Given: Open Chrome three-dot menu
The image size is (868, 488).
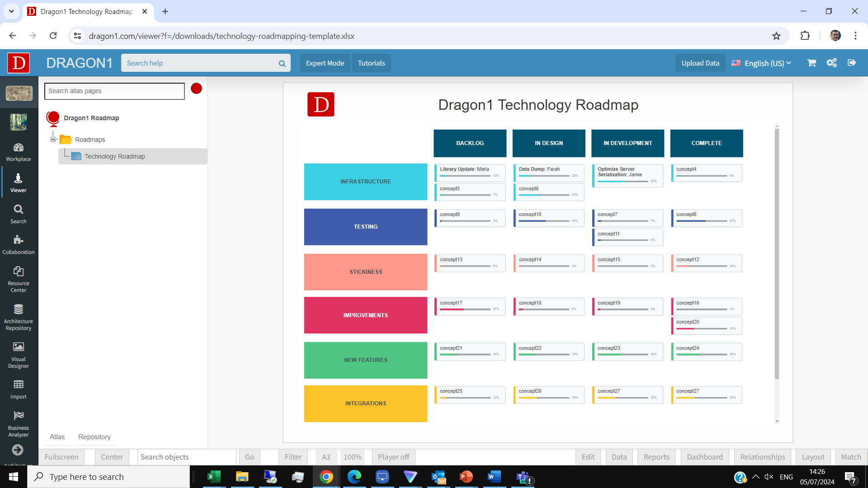Looking at the screenshot, I should [x=855, y=36].
